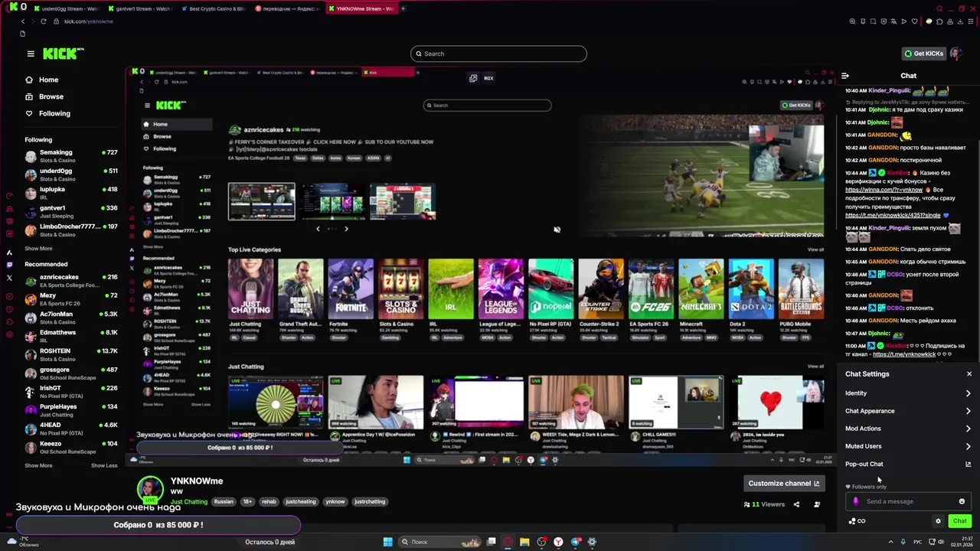This screenshot has height=551, width=980.
Task: Click Show Less under the Recommended list
Action: click(104, 465)
